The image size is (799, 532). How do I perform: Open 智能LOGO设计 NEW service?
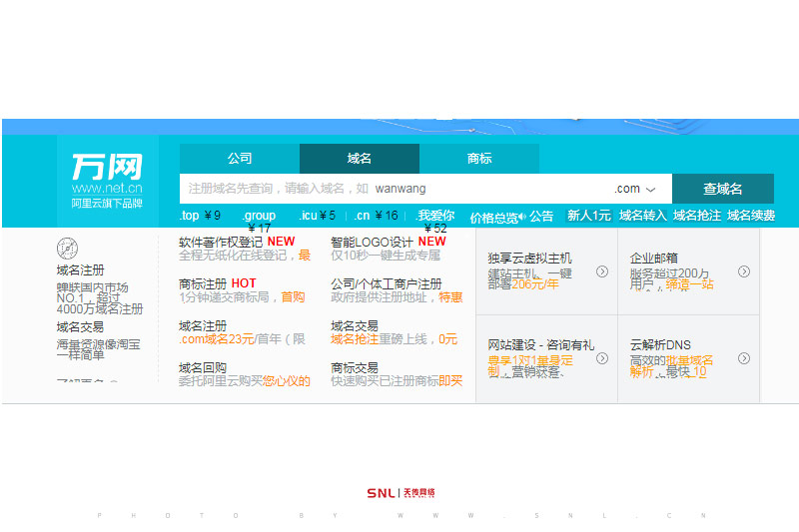point(389,242)
